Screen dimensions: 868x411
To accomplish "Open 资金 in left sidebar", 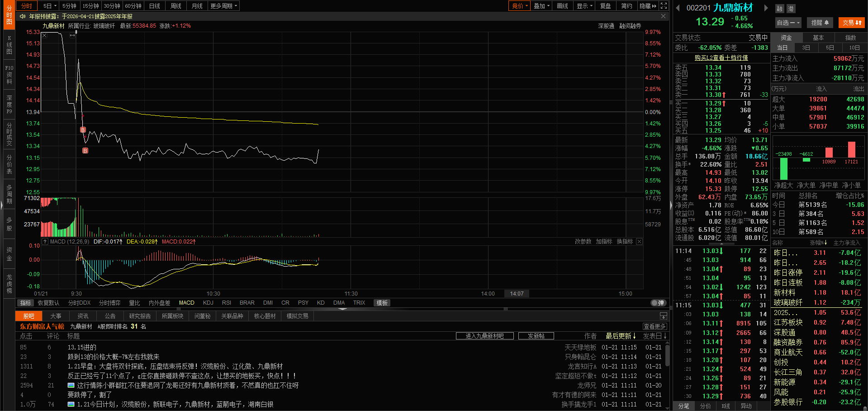I will (9, 254).
